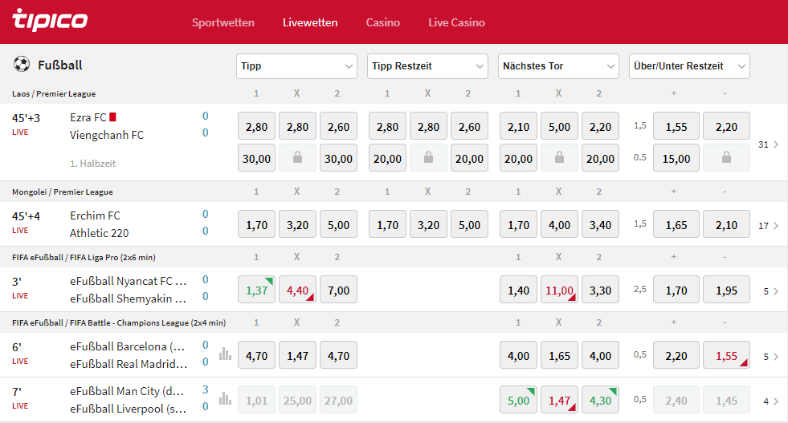Screen dimensions: 788x423
Task: Click Laos / Premier League header
Action: [54, 93]
